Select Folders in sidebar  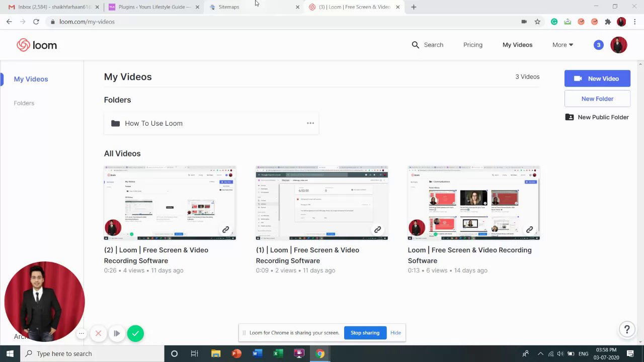[x=24, y=103]
